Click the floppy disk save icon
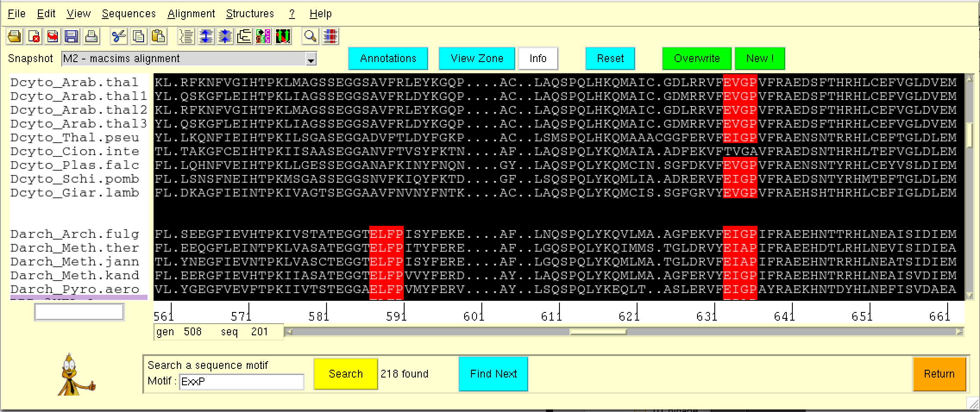This screenshot has height=412, width=980. click(x=72, y=37)
